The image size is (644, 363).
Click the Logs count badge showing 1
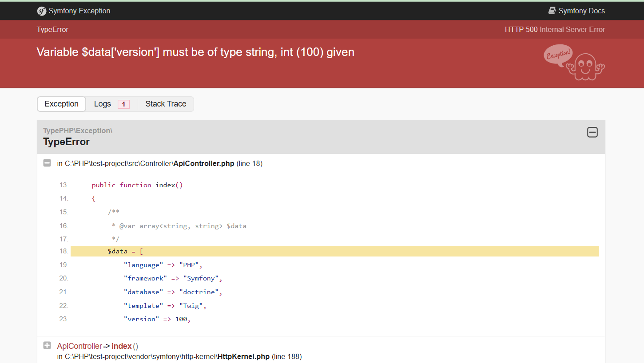[123, 104]
